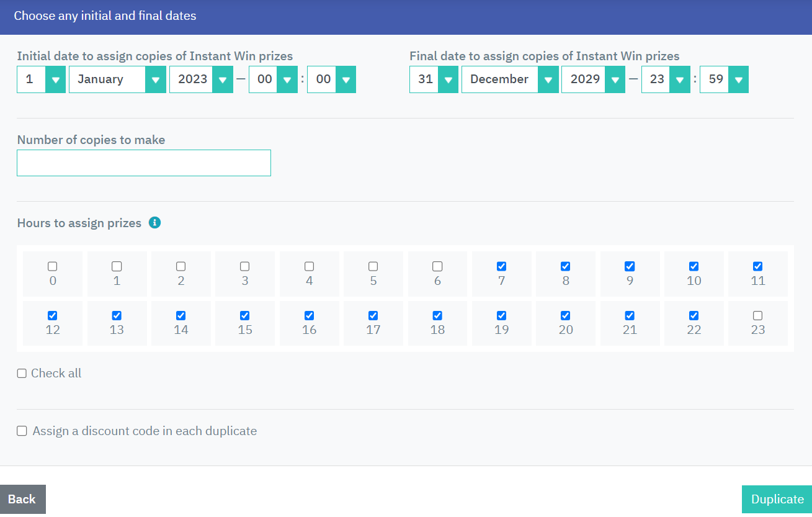The height and width of the screenshot is (517, 812).
Task: Enable Assign a discount code in each duplicate
Action: (22, 431)
